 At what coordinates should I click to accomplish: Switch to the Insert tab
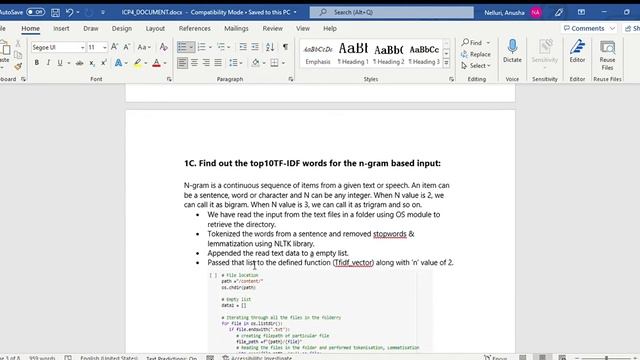tap(61, 29)
